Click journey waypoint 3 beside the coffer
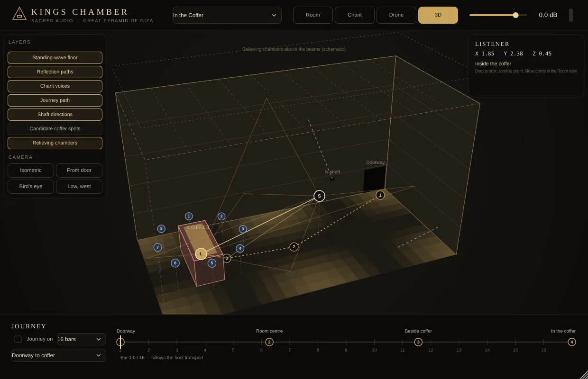Image resolution: width=588 pixels, height=379 pixels. (227, 258)
